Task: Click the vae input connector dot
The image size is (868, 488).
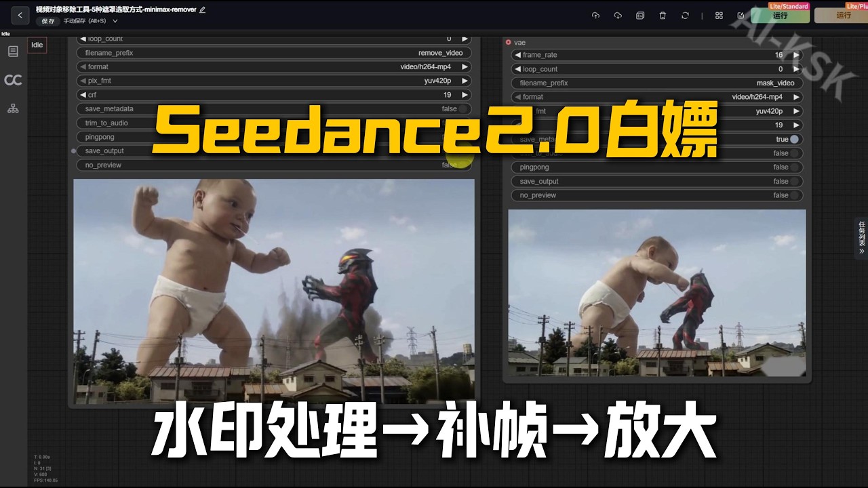Action: [x=509, y=42]
